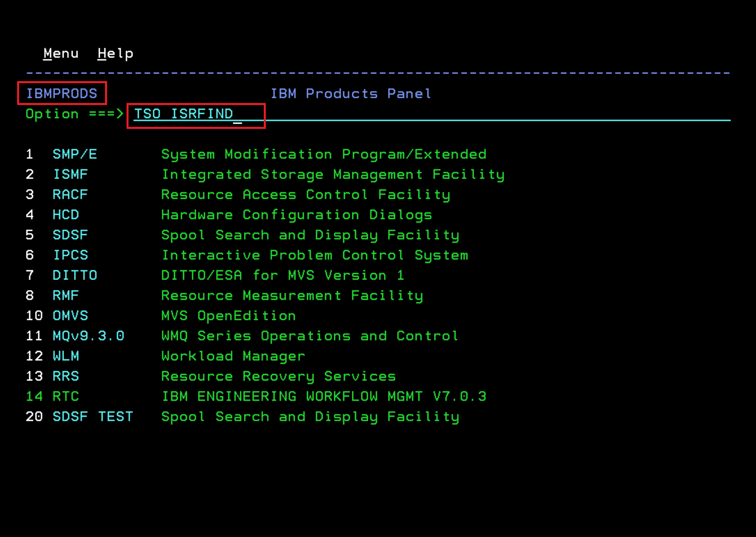Click the RTC option 14
Screen dimensions: 756x537
tap(66, 397)
